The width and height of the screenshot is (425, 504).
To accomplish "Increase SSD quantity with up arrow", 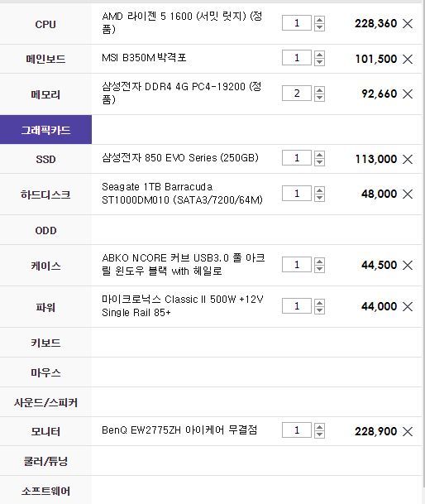I will point(319,156).
